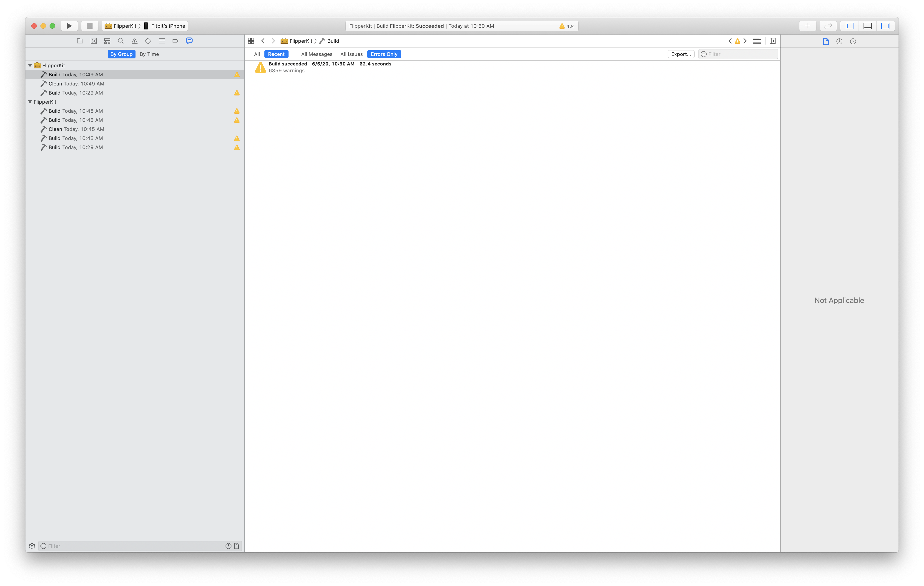
Task: Open the Quick Help inspector icon
Action: [x=853, y=41]
